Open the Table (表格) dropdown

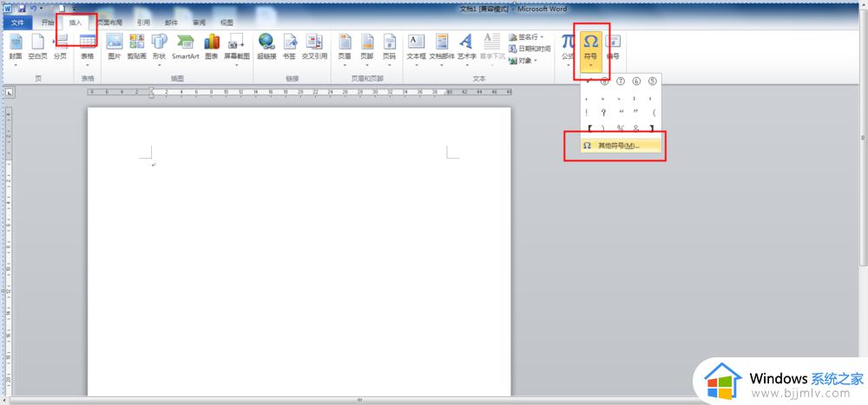click(x=88, y=49)
